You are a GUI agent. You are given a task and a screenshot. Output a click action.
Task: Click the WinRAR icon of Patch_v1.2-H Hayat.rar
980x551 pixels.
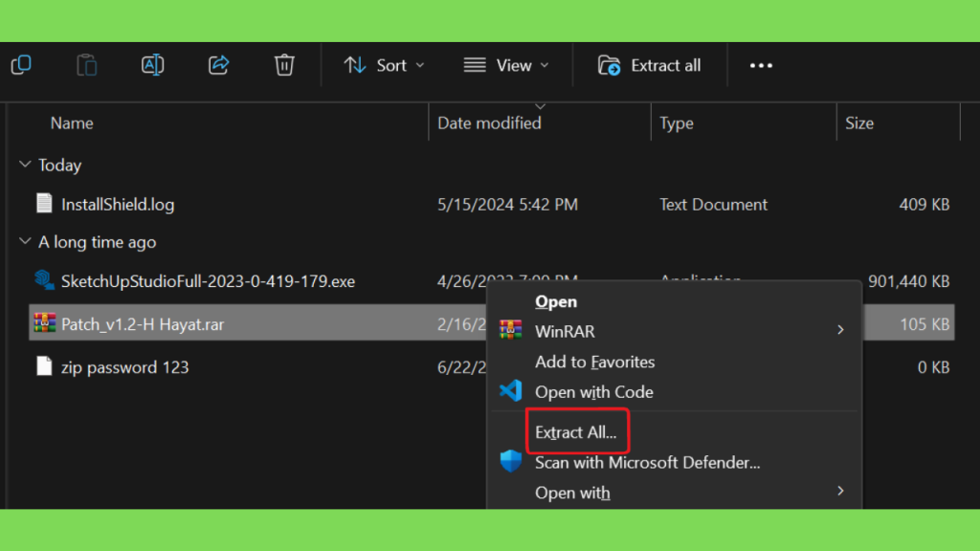click(44, 324)
